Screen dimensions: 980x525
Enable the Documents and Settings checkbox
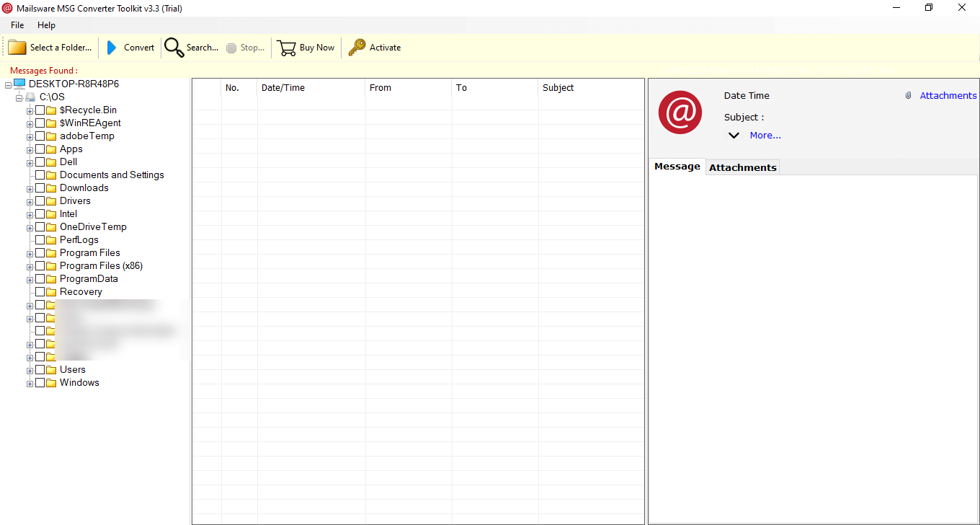40,175
